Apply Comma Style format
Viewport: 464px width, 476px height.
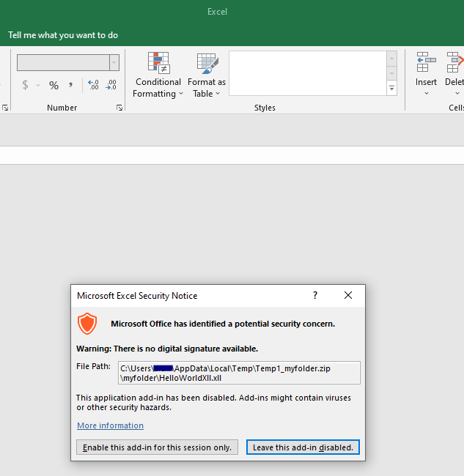click(x=70, y=85)
